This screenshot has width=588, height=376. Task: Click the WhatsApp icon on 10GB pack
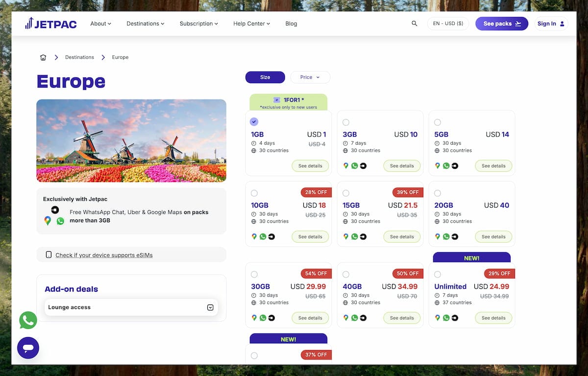click(x=263, y=237)
